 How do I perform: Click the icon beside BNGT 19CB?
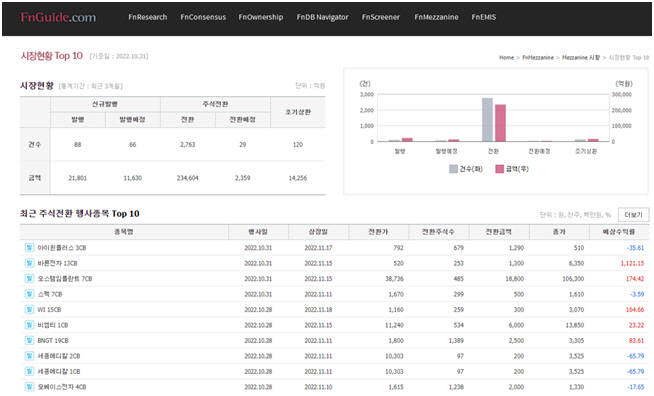pyautogui.click(x=29, y=341)
